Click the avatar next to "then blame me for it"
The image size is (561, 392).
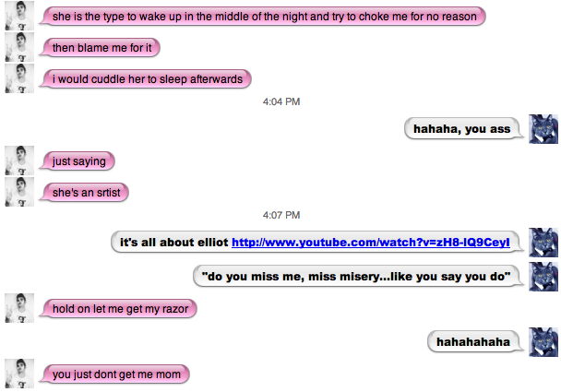point(19,48)
